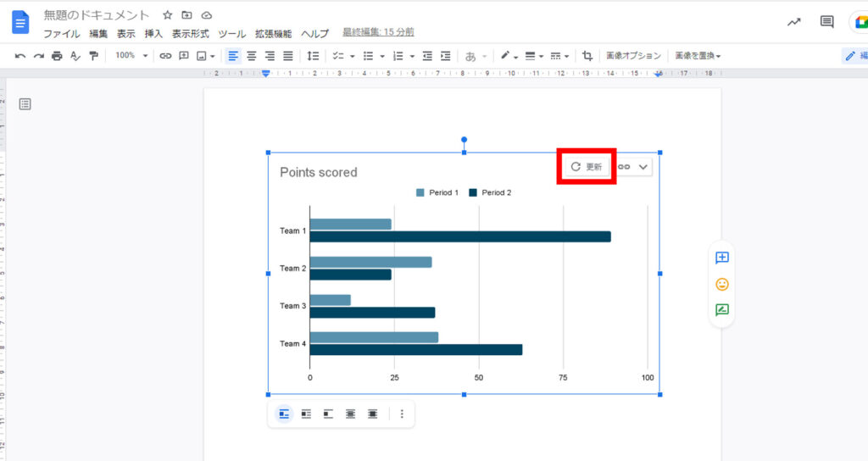Viewport: 868px width, 461px height.
Task: Adjust line and paragraph spacing
Action: point(313,56)
